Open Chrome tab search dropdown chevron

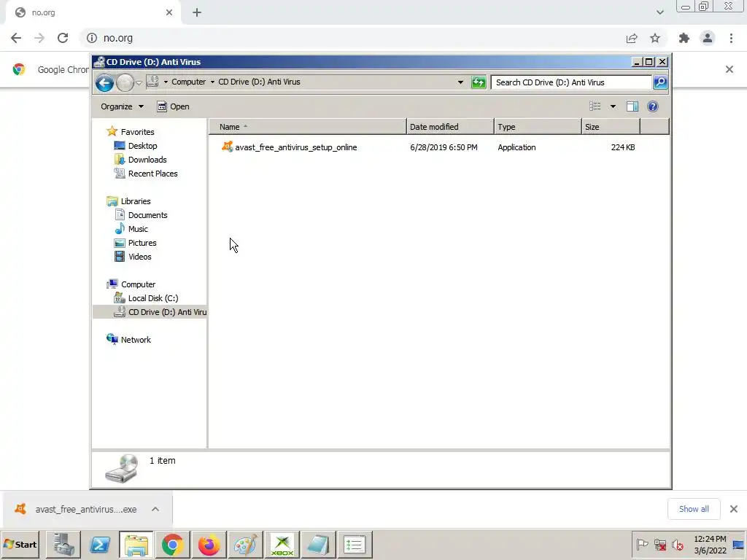tap(659, 12)
